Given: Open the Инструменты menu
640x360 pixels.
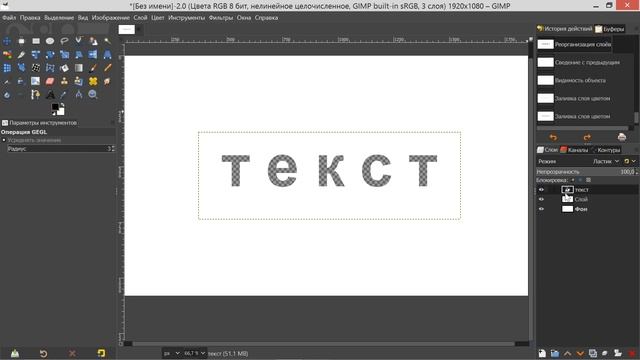Looking at the screenshot, I should [187, 18].
